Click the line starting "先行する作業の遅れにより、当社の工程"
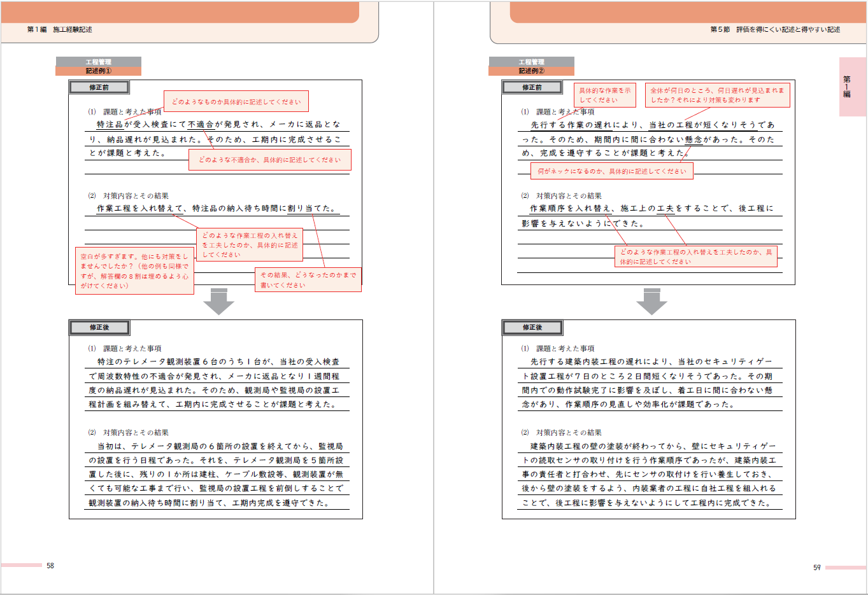868x595 pixels. 653,125
